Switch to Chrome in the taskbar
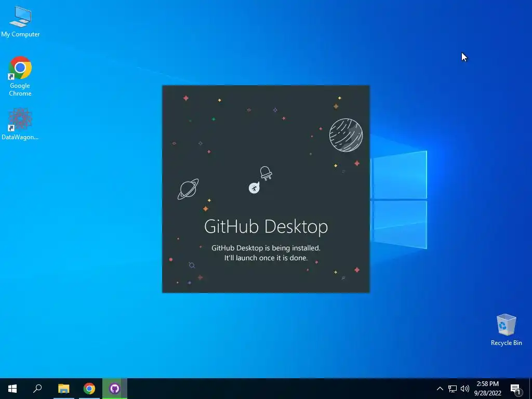 pos(89,389)
